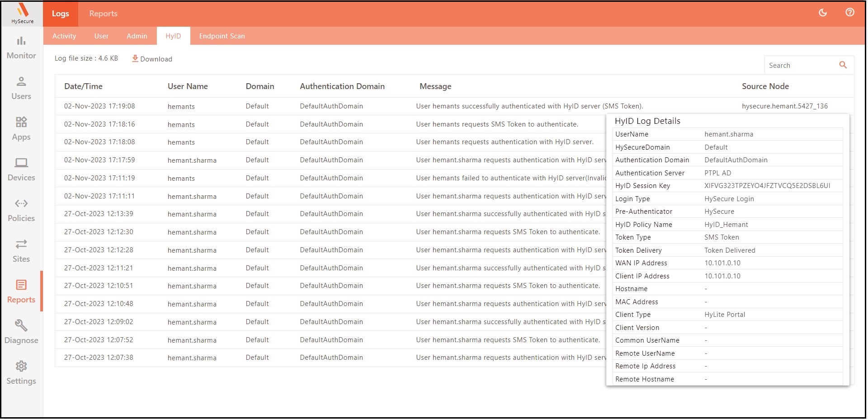Open the Apps section icon

click(x=21, y=122)
